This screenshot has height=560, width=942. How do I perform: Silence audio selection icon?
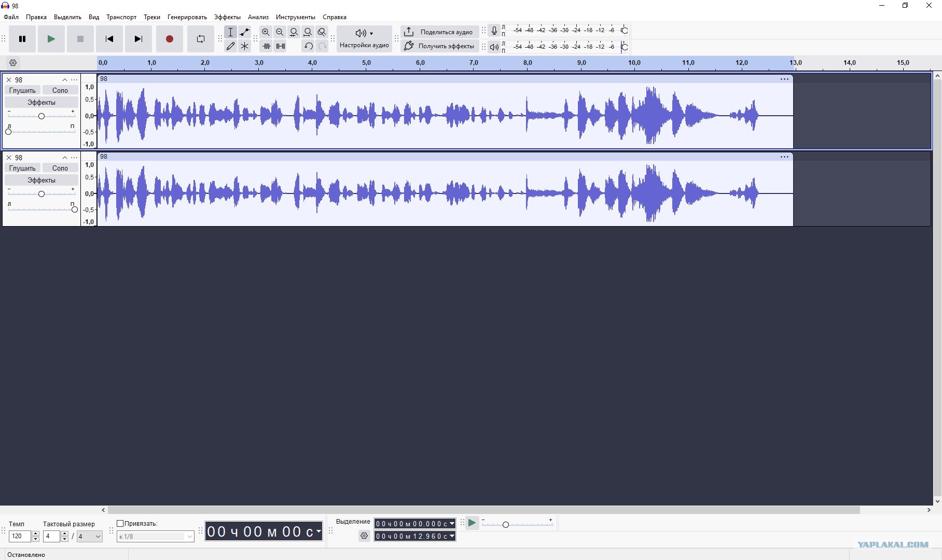(x=280, y=46)
